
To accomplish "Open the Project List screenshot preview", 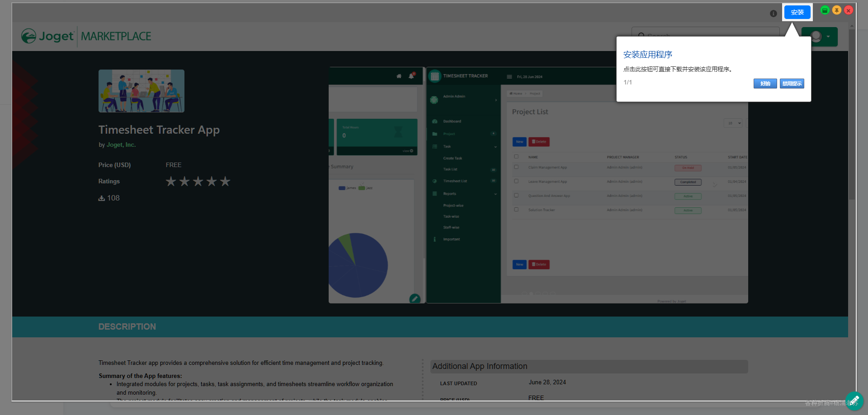I will point(587,185).
